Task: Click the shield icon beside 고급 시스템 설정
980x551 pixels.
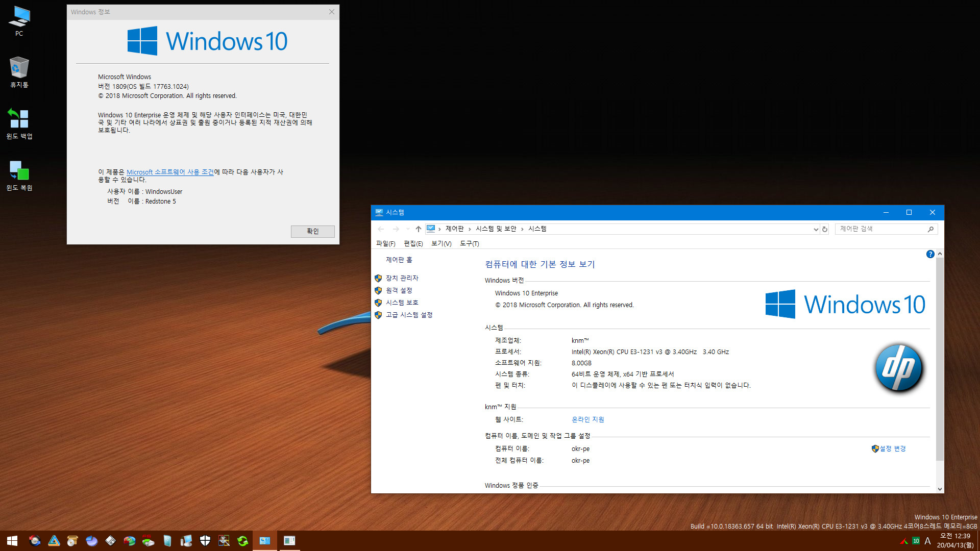Action: point(378,315)
